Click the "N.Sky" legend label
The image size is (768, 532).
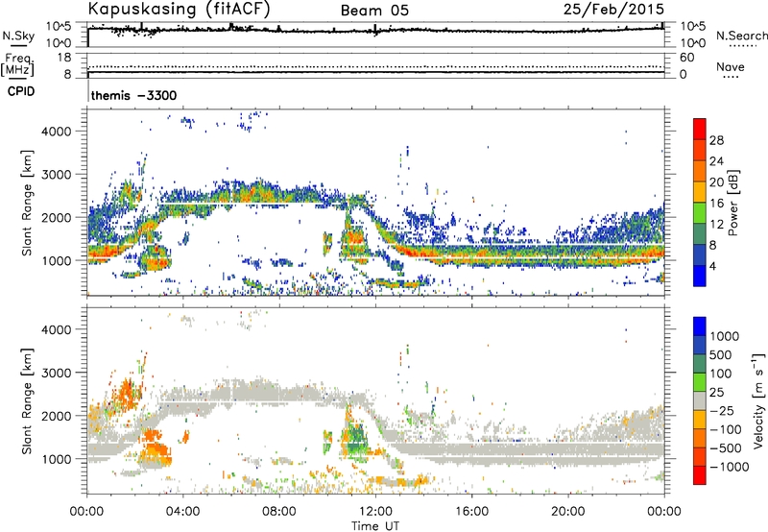[x=18, y=36]
